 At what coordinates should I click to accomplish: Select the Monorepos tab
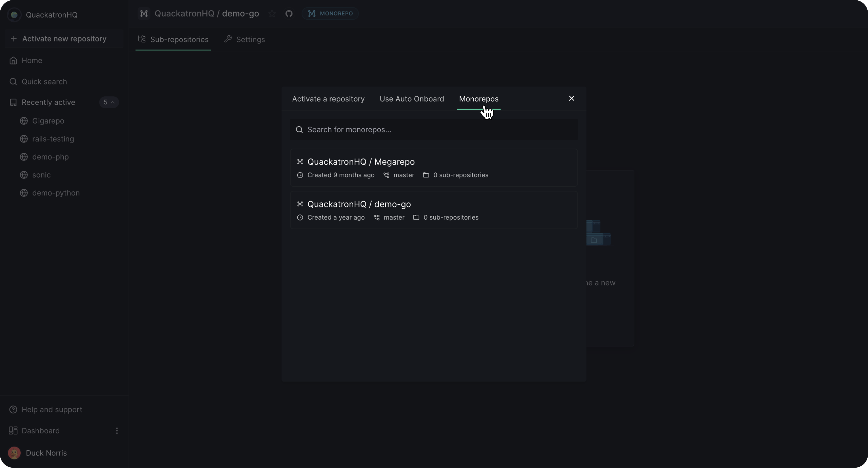click(x=478, y=99)
